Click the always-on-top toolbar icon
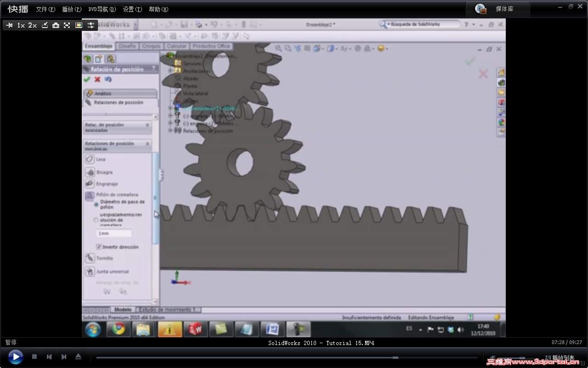Screen dimensions: 588x368 pyautogui.click(x=45, y=25)
